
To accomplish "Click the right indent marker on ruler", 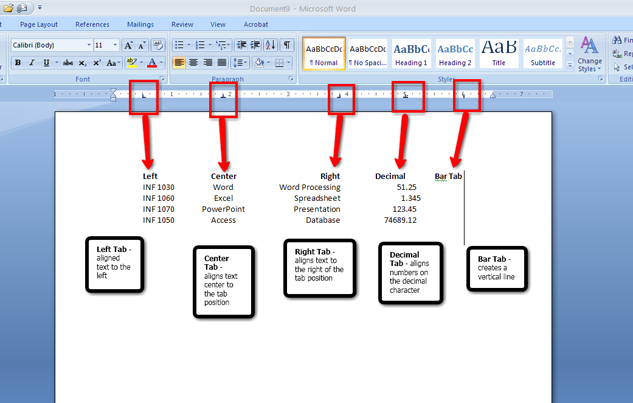I will coord(493,96).
